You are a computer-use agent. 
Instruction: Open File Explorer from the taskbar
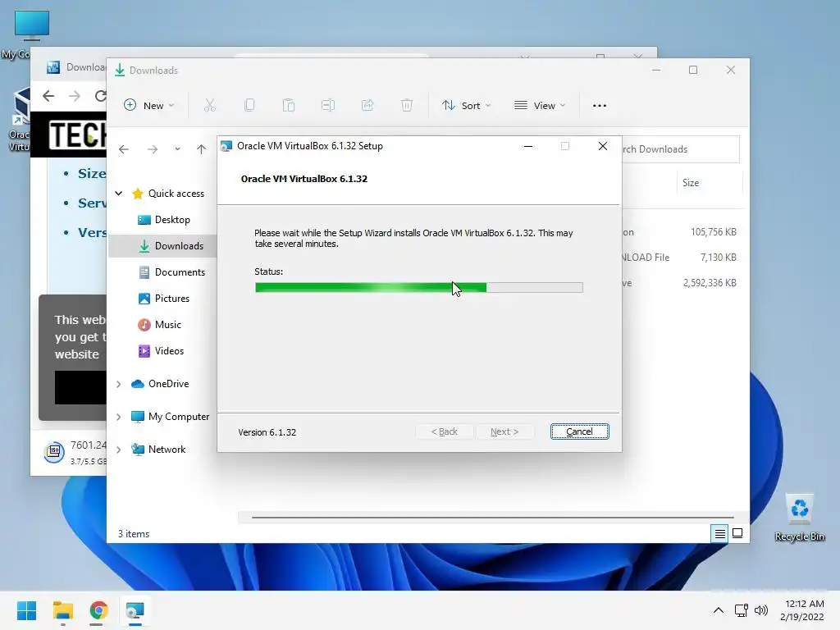click(62, 610)
